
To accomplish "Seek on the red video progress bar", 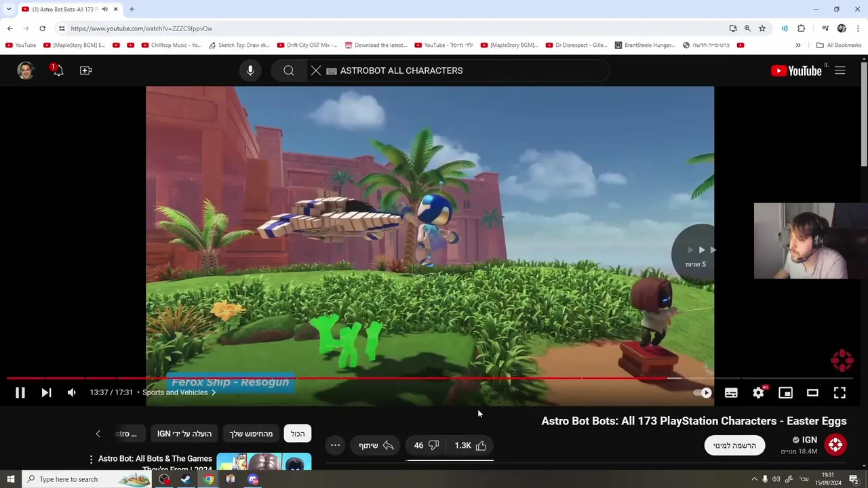I will click(430, 378).
